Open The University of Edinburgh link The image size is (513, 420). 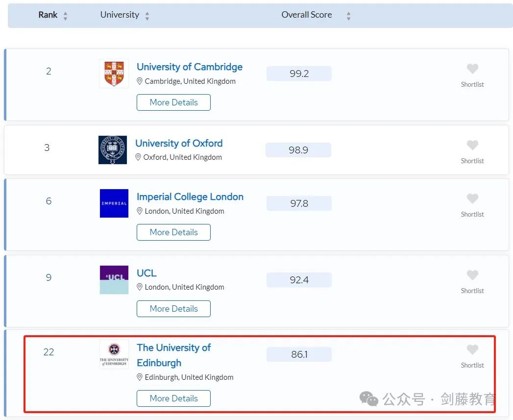coord(174,355)
